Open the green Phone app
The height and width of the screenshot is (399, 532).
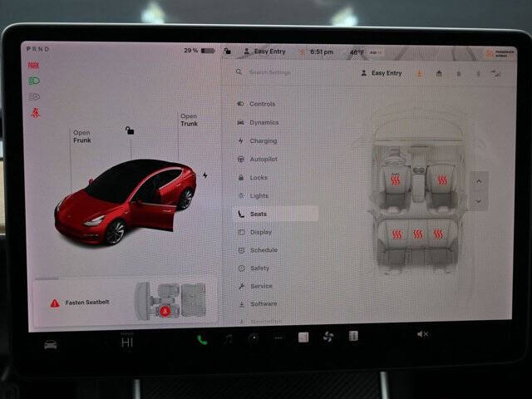(202, 340)
